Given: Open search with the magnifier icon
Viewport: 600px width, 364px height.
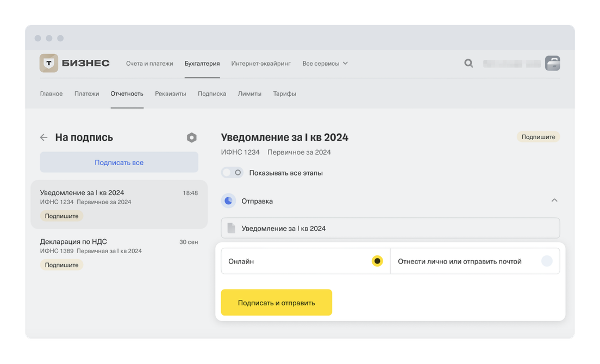Looking at the screenshot, I should (468, 64).
